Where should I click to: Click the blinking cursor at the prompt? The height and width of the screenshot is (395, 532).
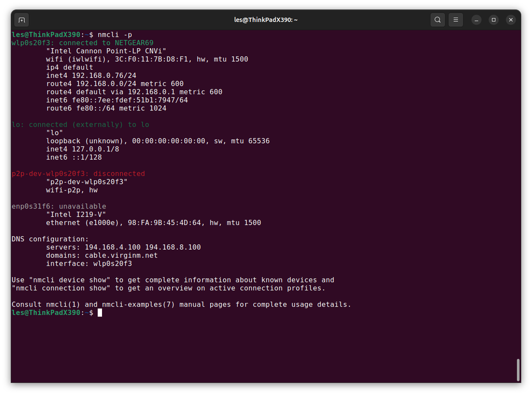click(x=99, y=313)
